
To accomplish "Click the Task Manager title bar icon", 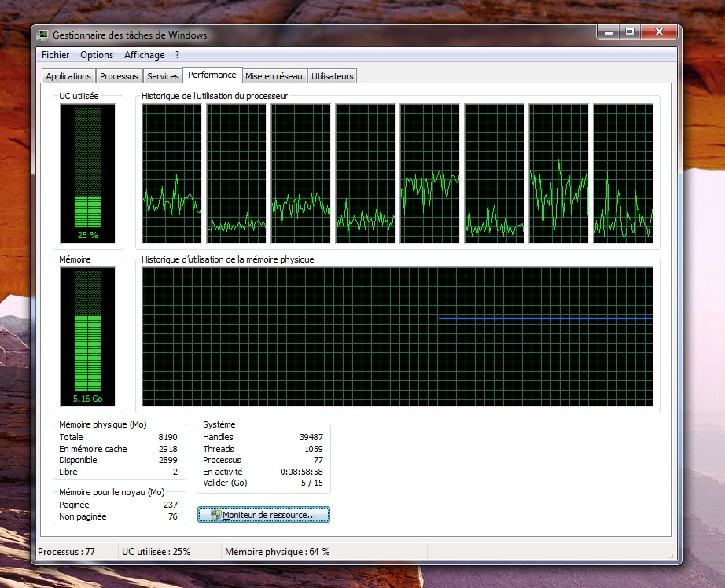I will tap(43, 35).
